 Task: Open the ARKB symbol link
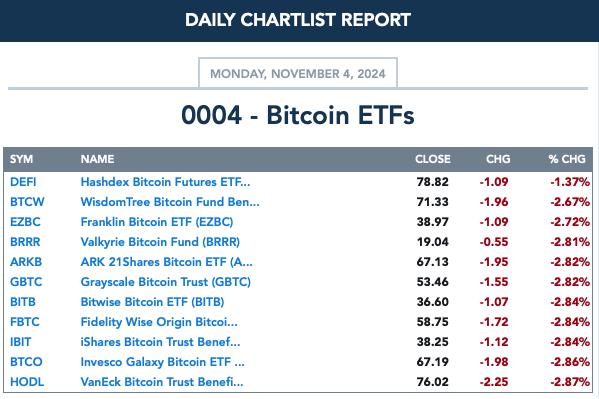click(26, 262)
